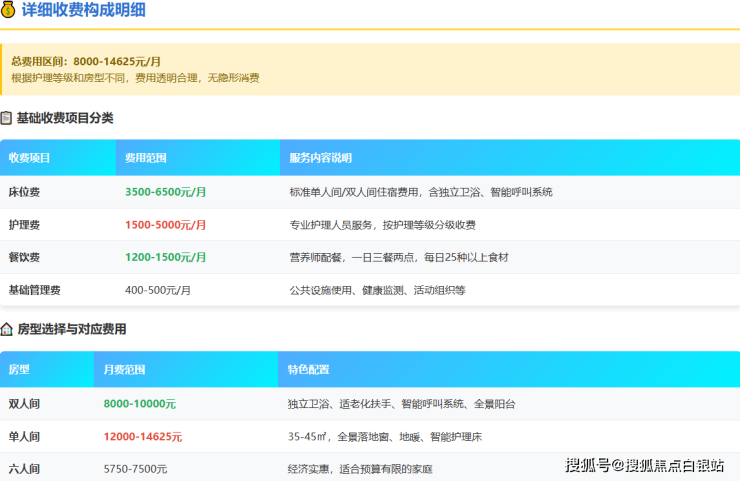The height and width of the screenshot is (481, 740).
Task: Click the 护理费 price 1500-5000元/月
Action: click(165, 225)
